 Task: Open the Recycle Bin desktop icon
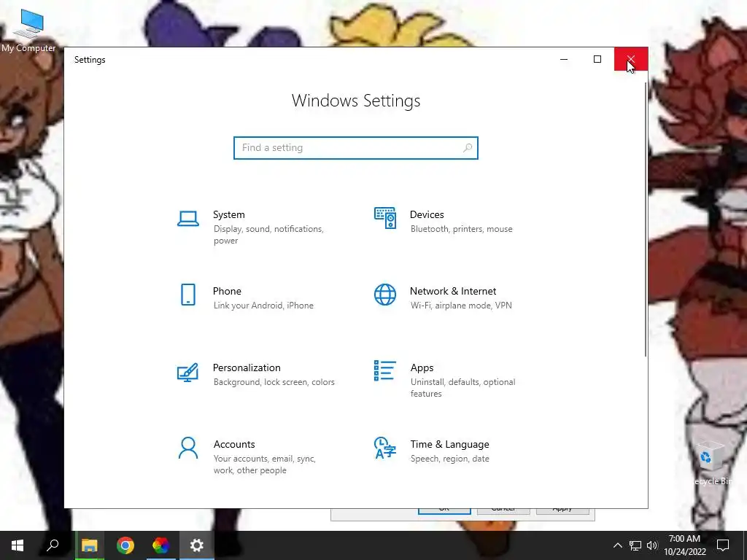tap(711, 463)
